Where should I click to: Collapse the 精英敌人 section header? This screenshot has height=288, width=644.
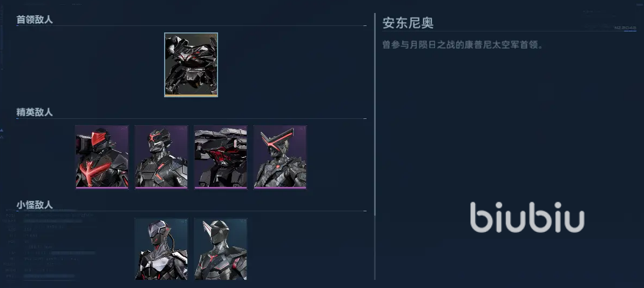click(x=35, y=112)
